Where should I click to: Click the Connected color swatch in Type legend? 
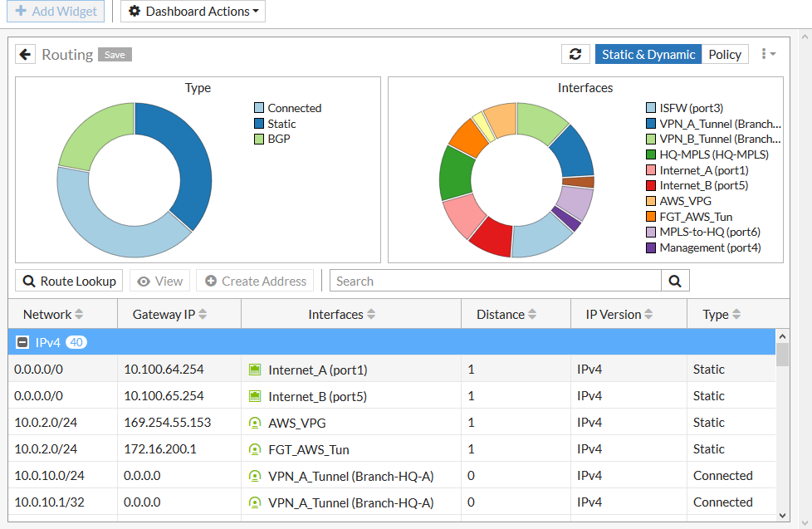coord(259,108)
